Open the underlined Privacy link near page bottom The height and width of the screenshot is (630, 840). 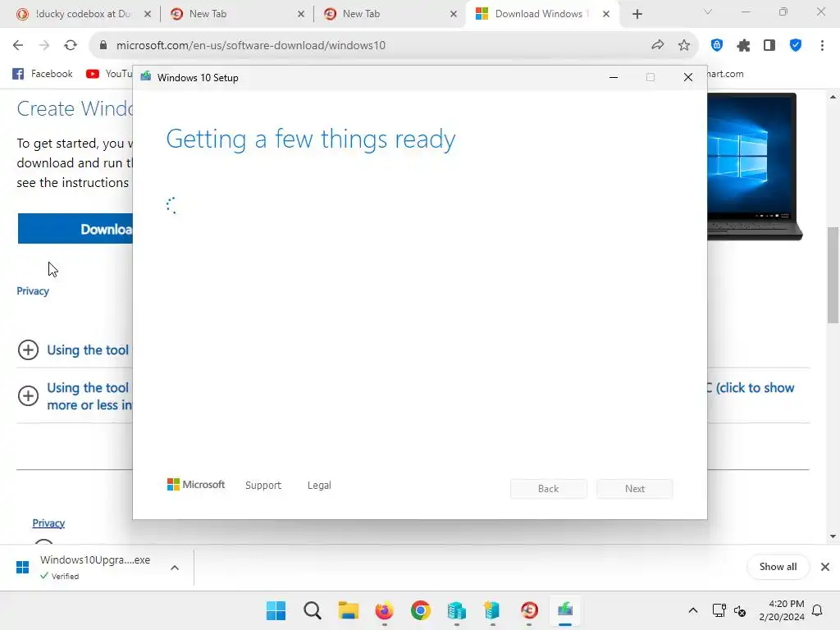tap(48, 523)
